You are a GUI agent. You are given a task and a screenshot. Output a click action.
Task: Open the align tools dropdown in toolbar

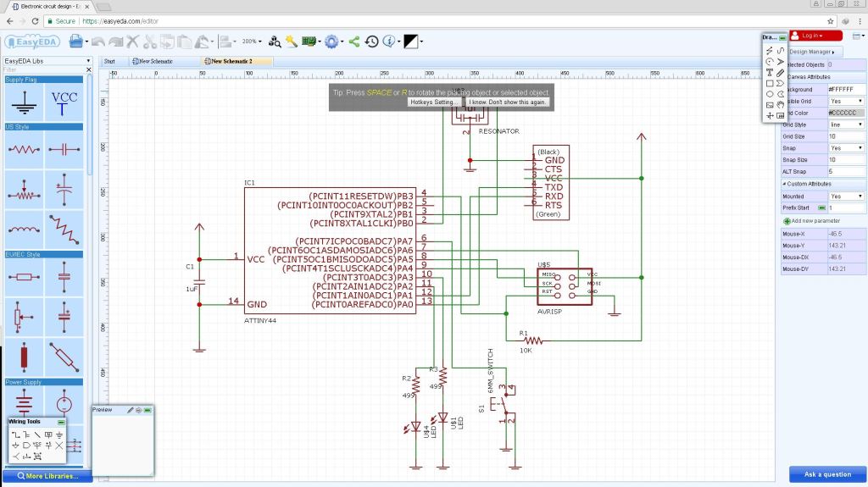(x=227, y=42)
